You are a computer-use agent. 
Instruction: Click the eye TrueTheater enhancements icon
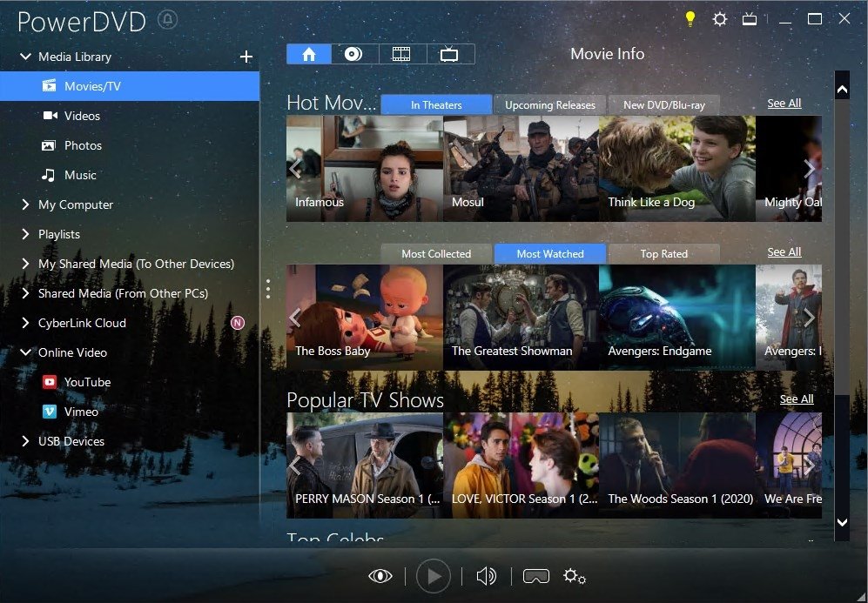click(380, 576)
